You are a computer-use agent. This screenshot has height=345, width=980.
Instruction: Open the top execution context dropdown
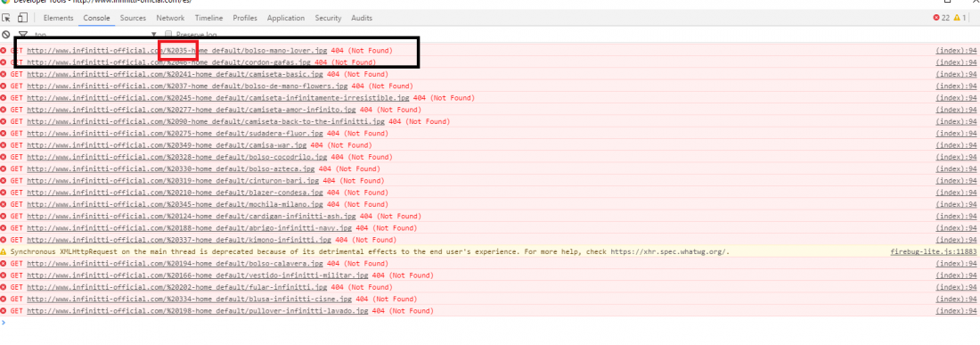click(x=95, y=35)
